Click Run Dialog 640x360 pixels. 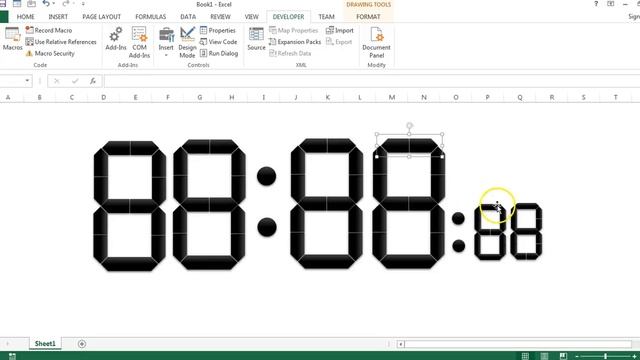click(x=219, y=53)
